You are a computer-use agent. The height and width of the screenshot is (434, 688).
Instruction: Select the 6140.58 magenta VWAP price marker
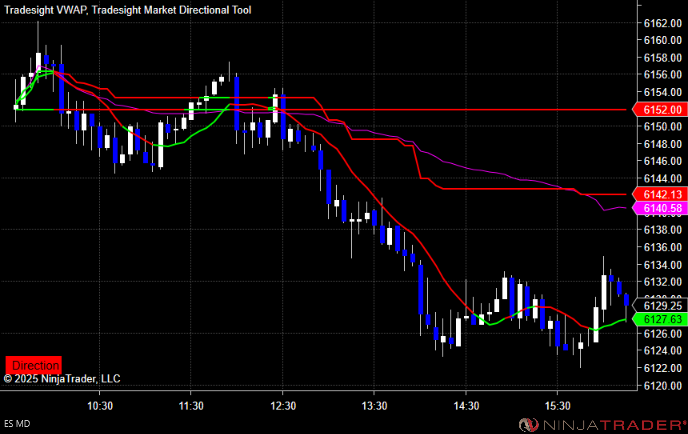pos(659,208)
